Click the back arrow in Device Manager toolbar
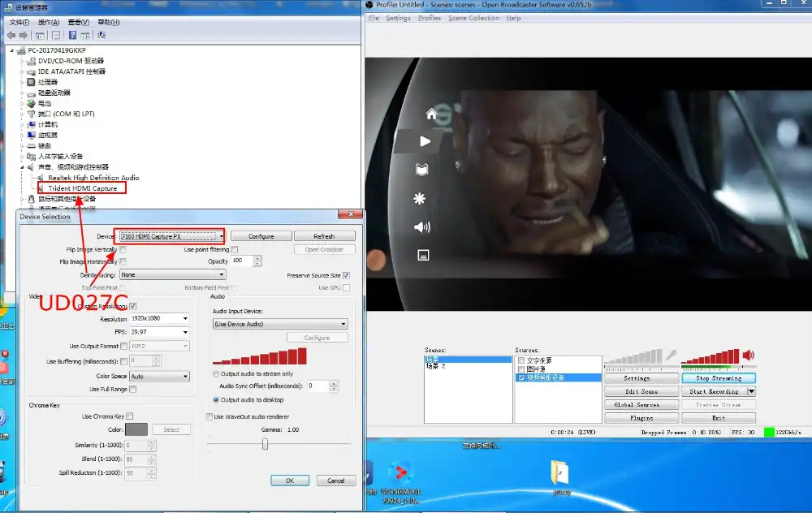 tap(11, 35)
